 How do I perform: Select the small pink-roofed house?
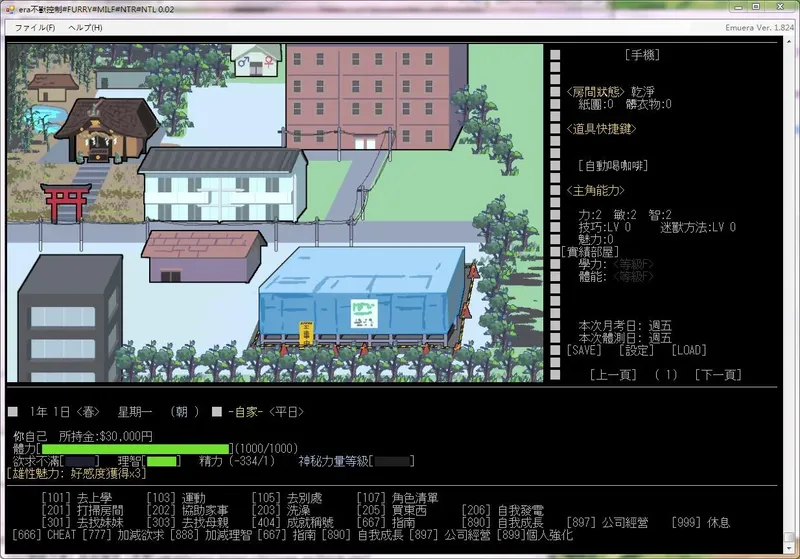point(204,256)
